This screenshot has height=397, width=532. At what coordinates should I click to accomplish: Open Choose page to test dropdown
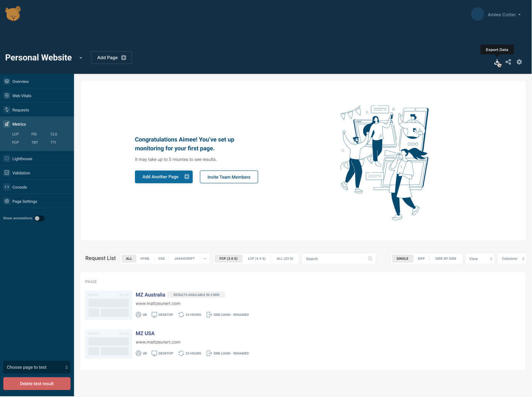pyautogui.click(x=37, y=367)
